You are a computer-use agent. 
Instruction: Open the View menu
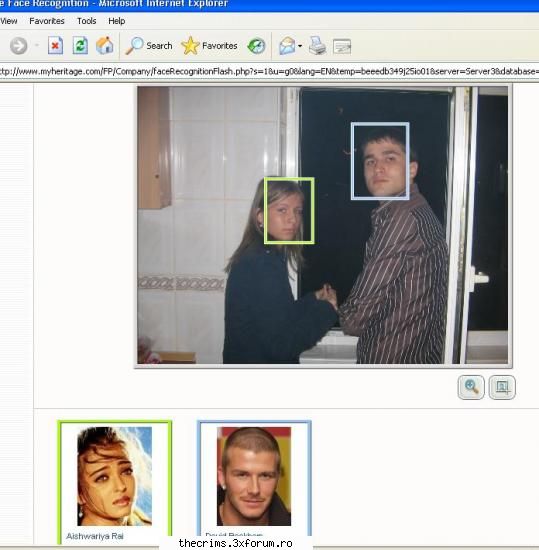pos(8,21)
